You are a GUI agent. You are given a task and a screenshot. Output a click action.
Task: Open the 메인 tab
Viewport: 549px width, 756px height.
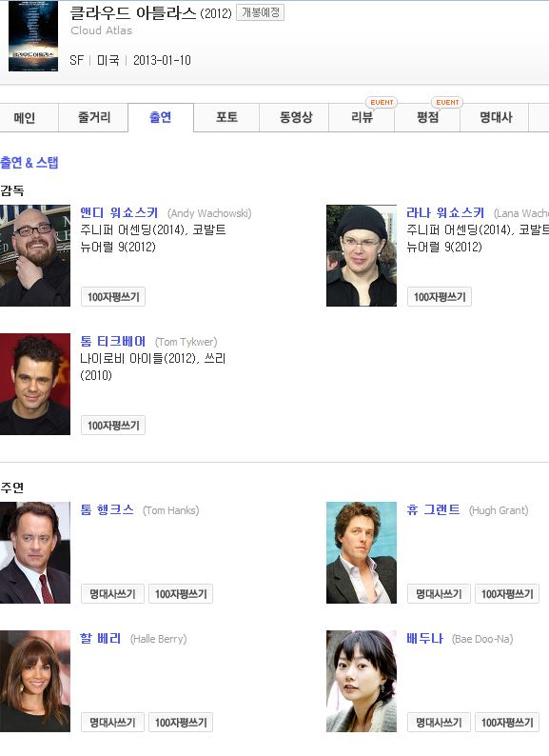click(28, 117)
